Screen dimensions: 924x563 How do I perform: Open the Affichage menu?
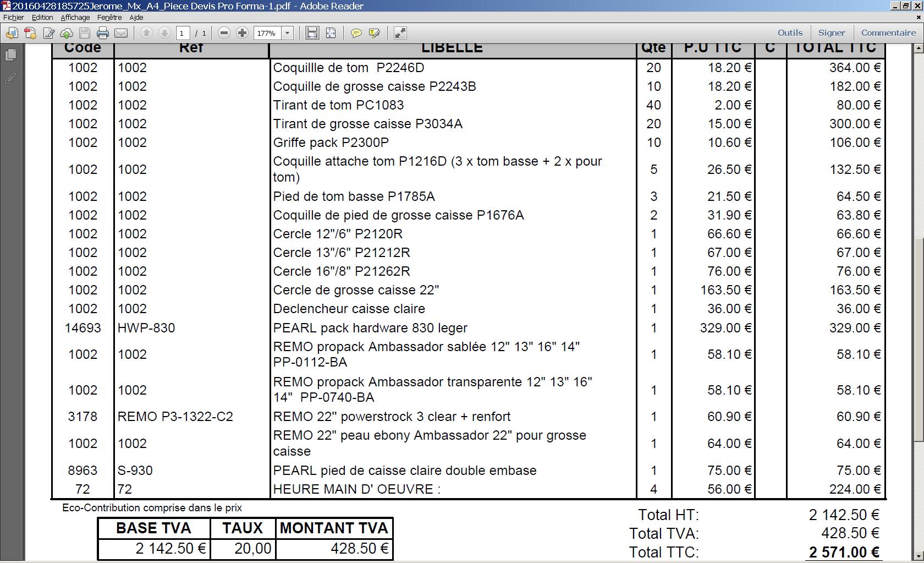point(75,18)
